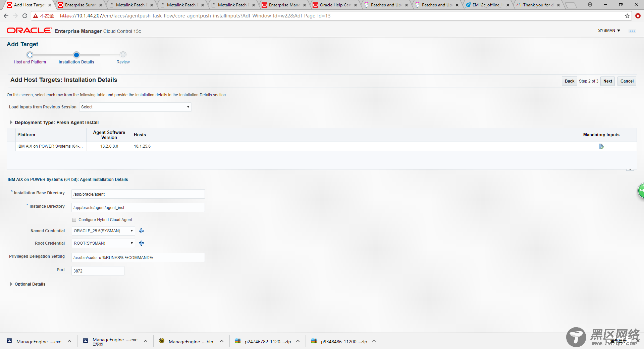Click the green floating side widget
The height and width of the screenshot is (349, 644).
pyautogui.click(x=641, y=191)
